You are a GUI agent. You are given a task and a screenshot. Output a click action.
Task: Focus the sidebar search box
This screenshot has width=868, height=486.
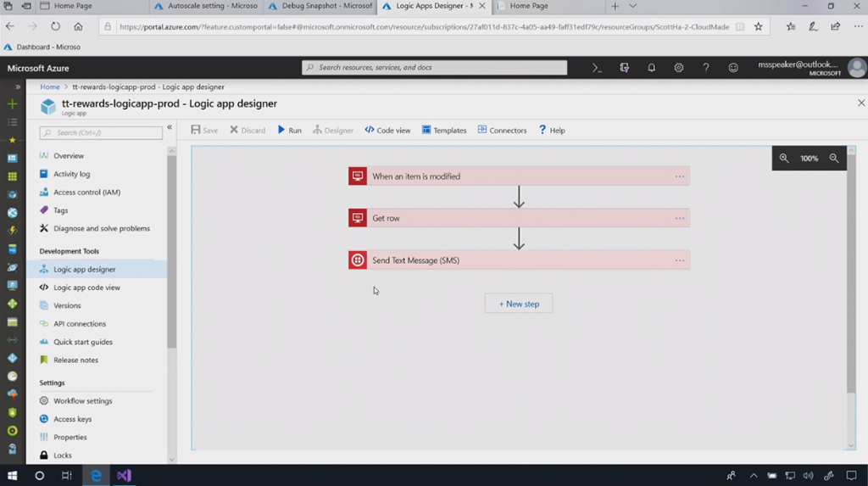click(x=101, y=133)
